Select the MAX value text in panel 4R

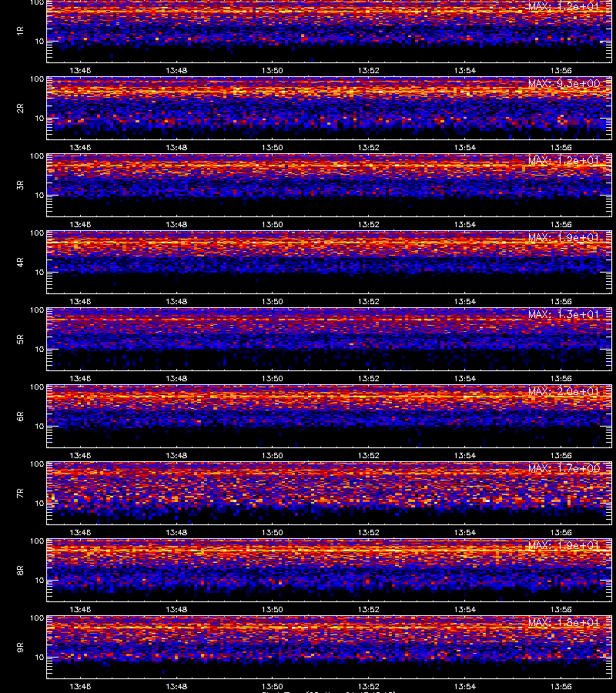pos(564,237)
